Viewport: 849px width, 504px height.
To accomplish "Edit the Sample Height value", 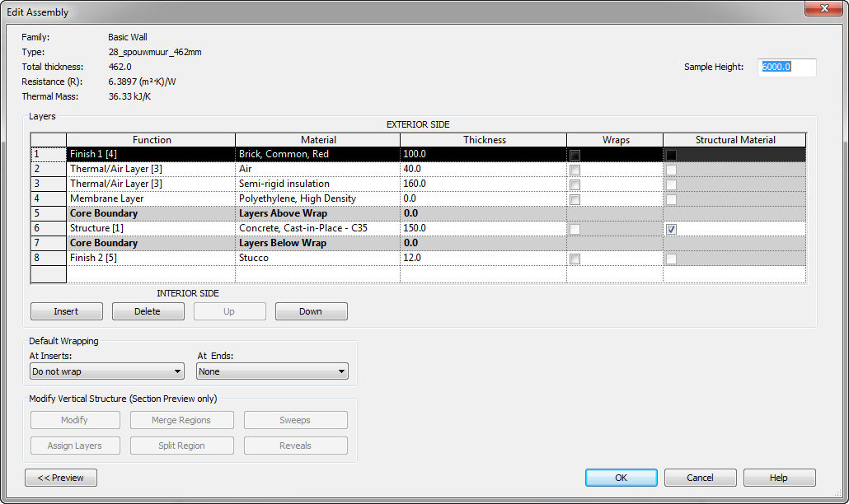I will coord(786,68).
